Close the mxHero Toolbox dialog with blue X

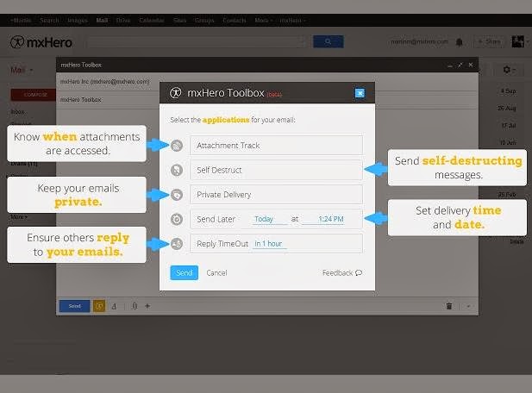click(360, 93)
